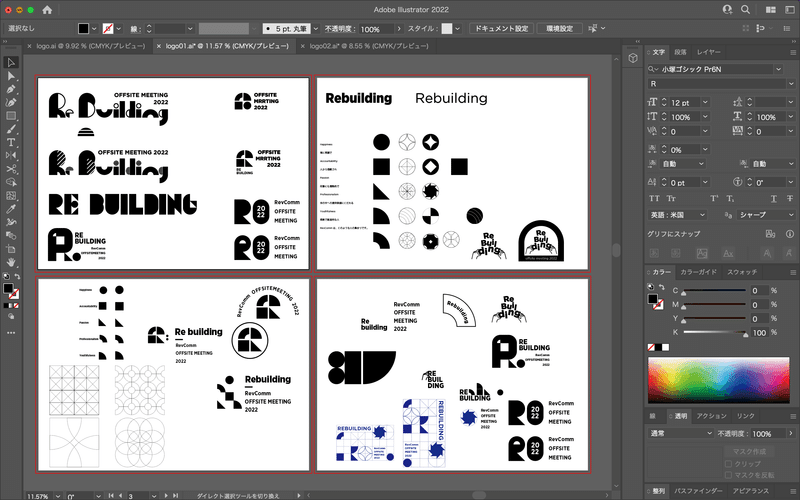Enable the クリップ checkbox
The height and width of the screenshot is (500, 800).
pos(729,464)
